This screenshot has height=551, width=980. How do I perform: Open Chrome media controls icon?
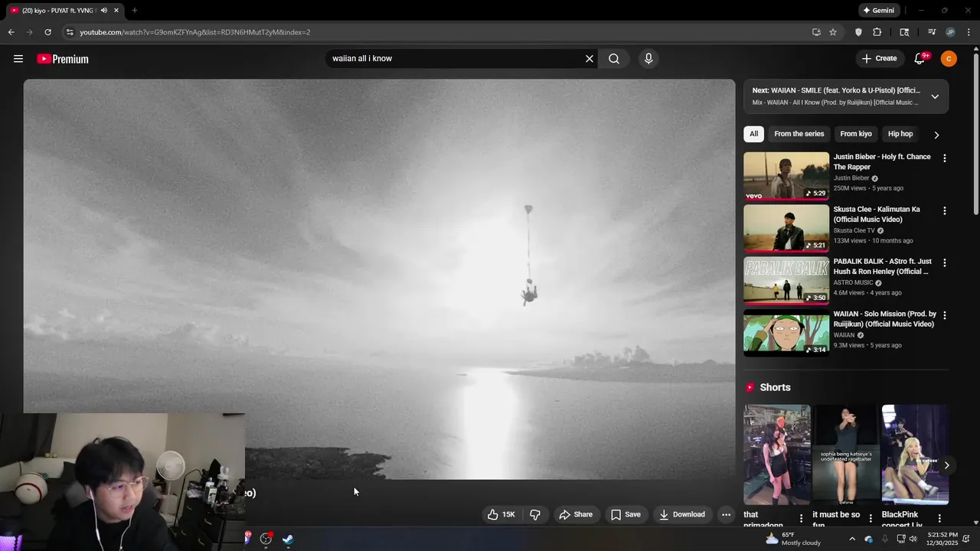pos(932,32)
